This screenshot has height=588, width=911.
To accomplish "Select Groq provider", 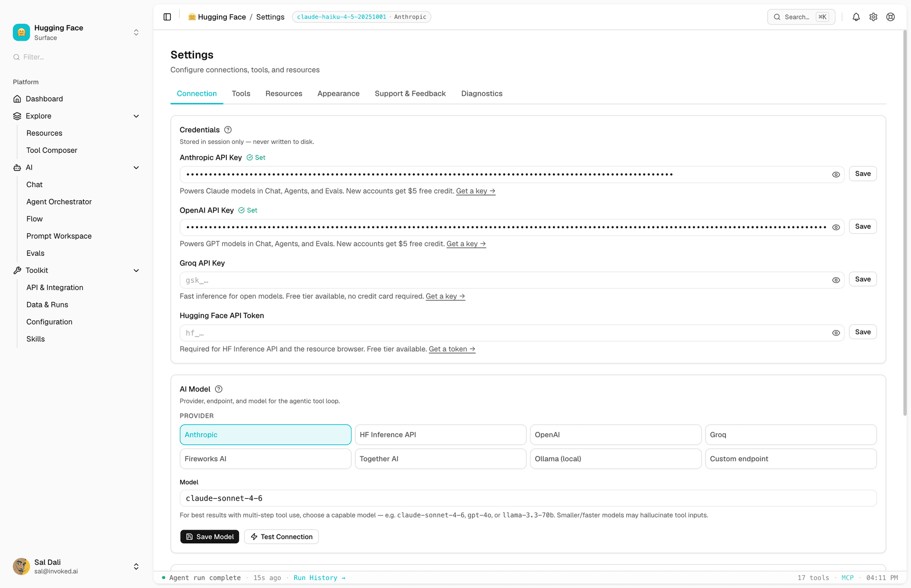I will [x=791, y=435].
